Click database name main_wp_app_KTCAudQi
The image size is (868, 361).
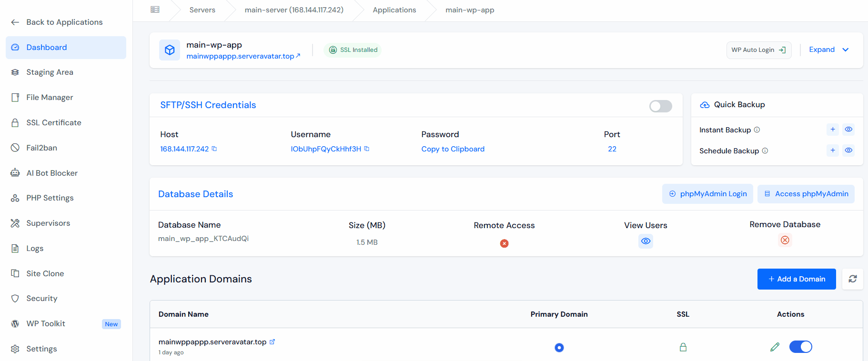(203, 239)
